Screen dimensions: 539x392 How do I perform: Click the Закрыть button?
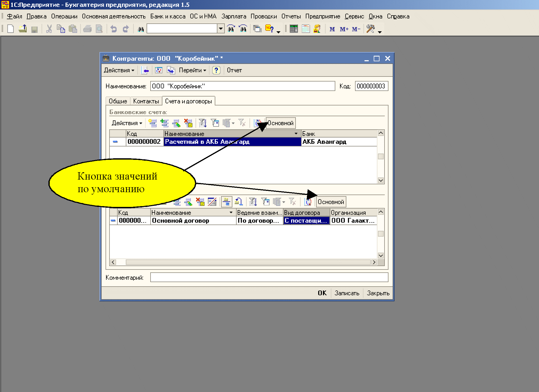point(378,293)
